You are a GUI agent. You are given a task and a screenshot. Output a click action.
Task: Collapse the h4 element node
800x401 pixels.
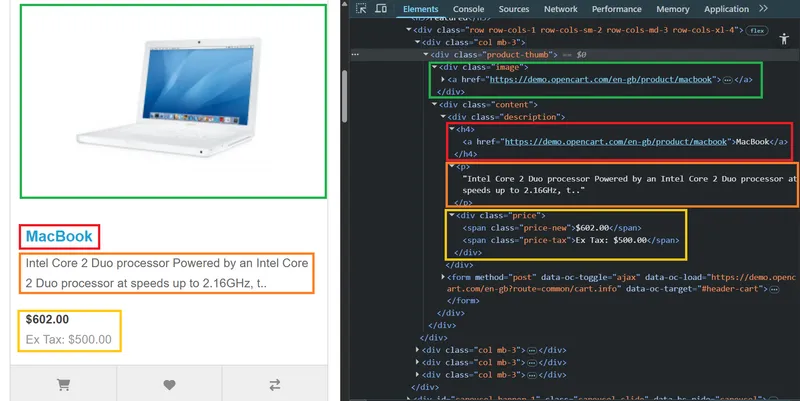click(x=452, y=129)
